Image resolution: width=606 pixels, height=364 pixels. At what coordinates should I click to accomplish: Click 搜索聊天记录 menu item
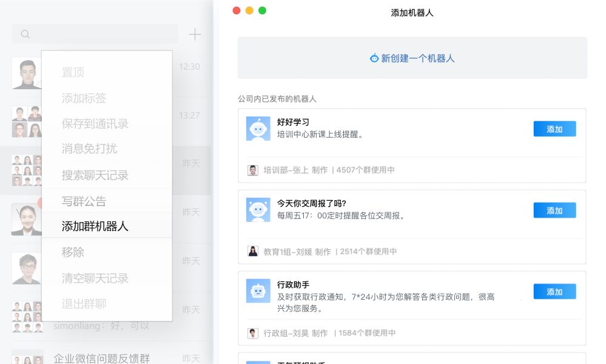[x=95, y=175]
